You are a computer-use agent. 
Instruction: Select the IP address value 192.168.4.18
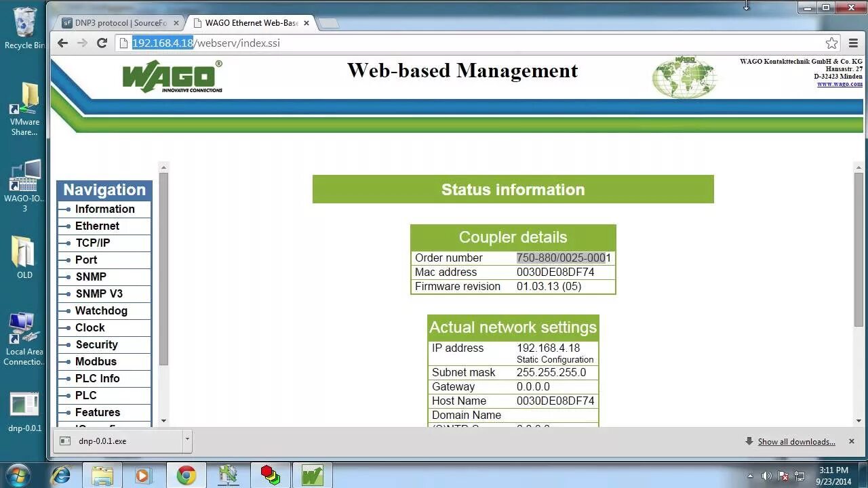tap(548, 348)
